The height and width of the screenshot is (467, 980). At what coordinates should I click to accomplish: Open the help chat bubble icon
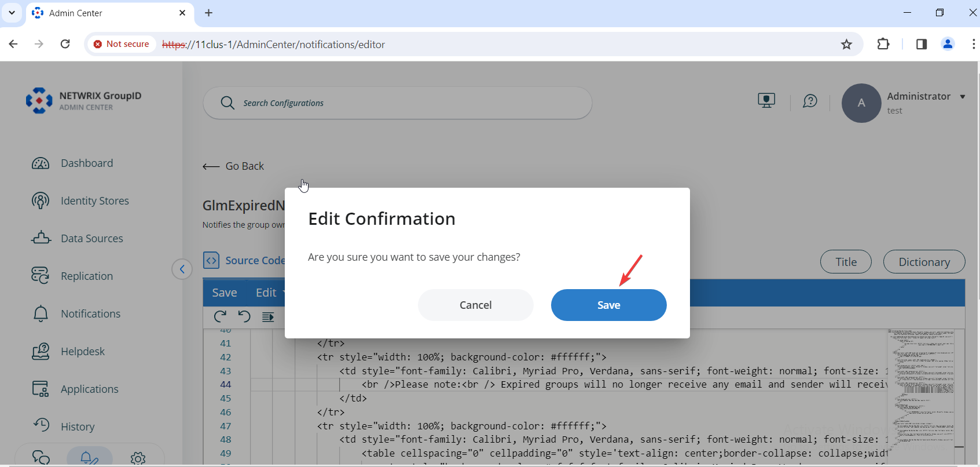(810, 101)
